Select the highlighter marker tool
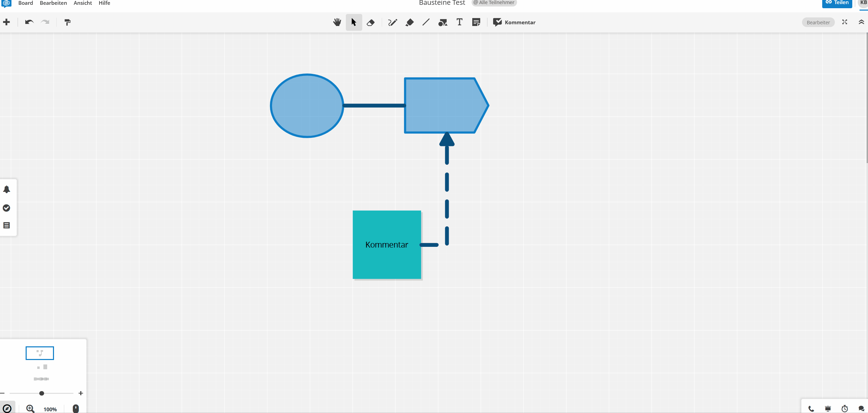868x413 pixels. [409, 23]
